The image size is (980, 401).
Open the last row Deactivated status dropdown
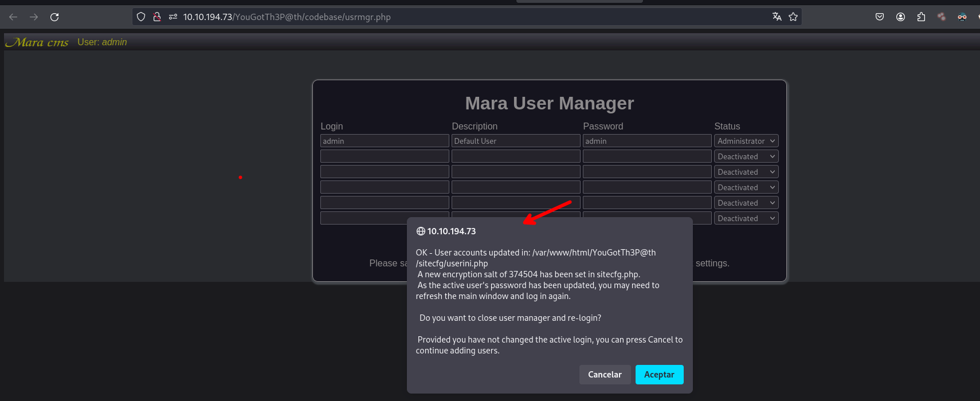coord(746,218)
